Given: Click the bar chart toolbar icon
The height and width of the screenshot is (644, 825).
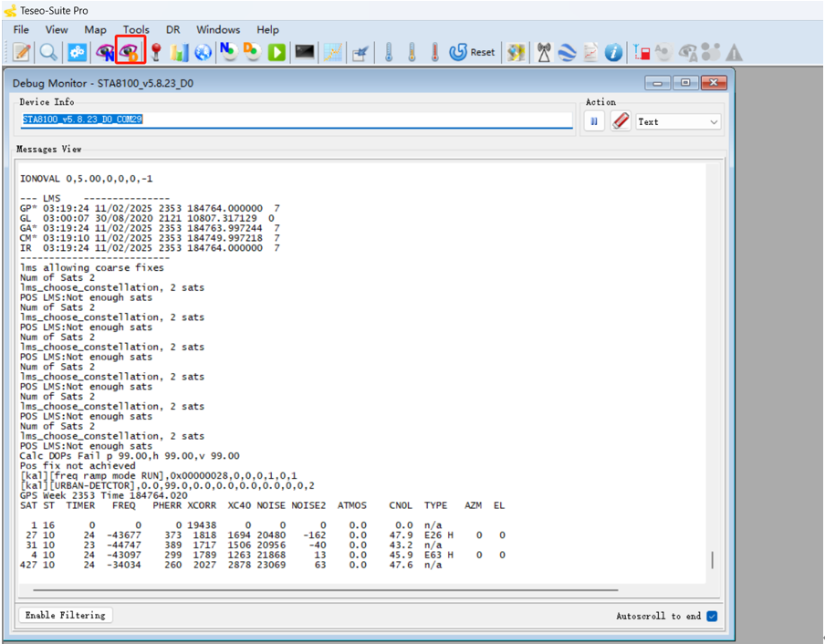Looking at the screenshot, I should (x=179, y=52).
